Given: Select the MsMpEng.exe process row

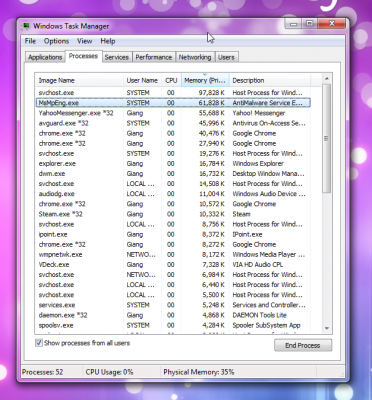Looking at the screenshot, I should pyautogui.click(x=173, y=103).
